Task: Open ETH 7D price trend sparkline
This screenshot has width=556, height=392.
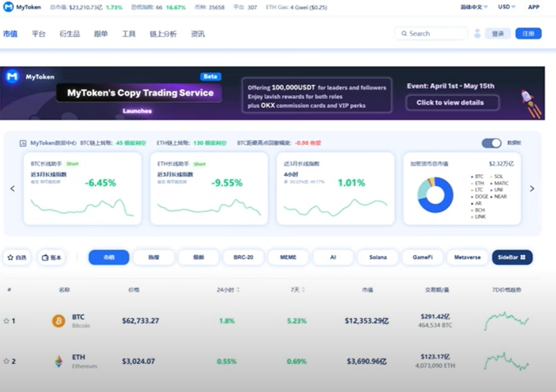Action: tap(506, 361)
